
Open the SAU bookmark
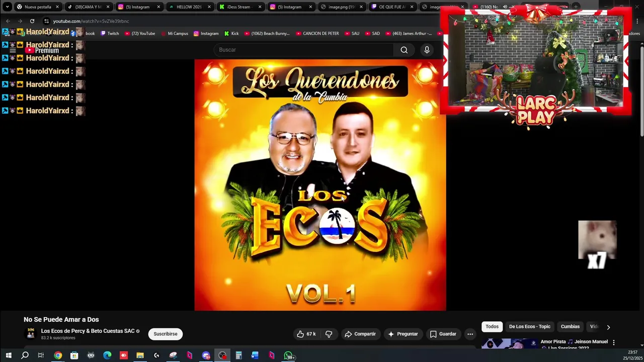tap(352, 33)
